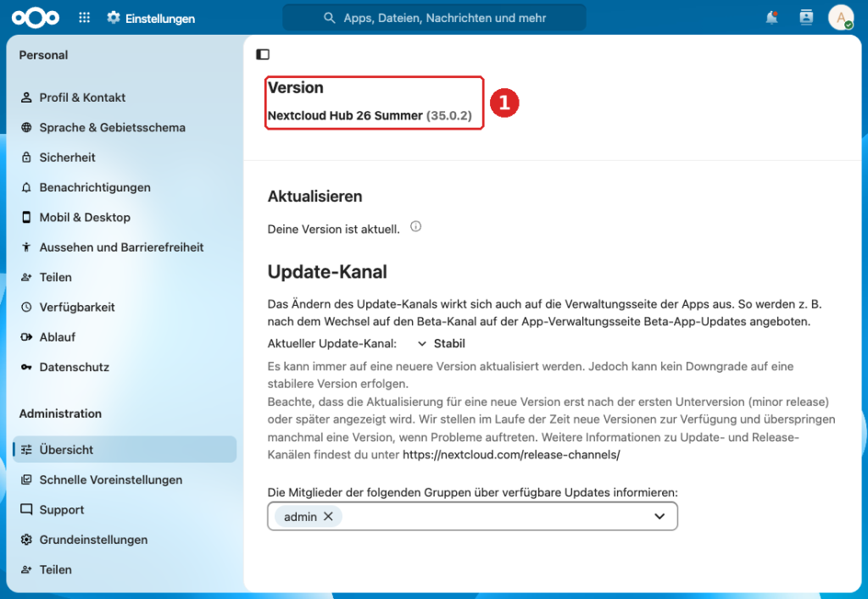Image resolution: width=868 pixels, height=599 pixels.
Task: Click the Verfügbarkeit clock icon
Action: pyautogui.click(x=26, y=307)
